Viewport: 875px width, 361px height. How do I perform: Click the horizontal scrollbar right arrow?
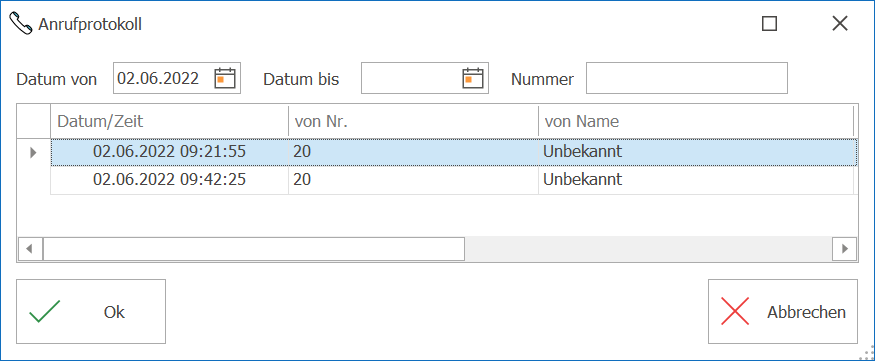pyautogui.click(x=844, y=248)
